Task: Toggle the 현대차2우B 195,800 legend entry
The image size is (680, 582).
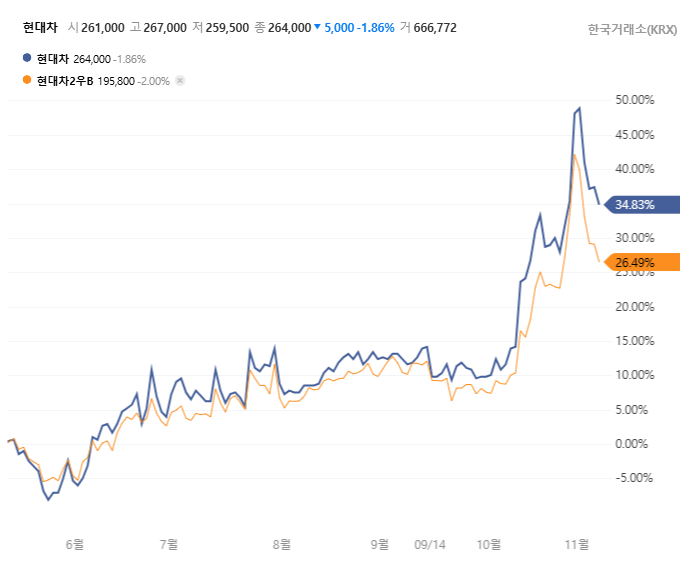Action: pos(100,80)
